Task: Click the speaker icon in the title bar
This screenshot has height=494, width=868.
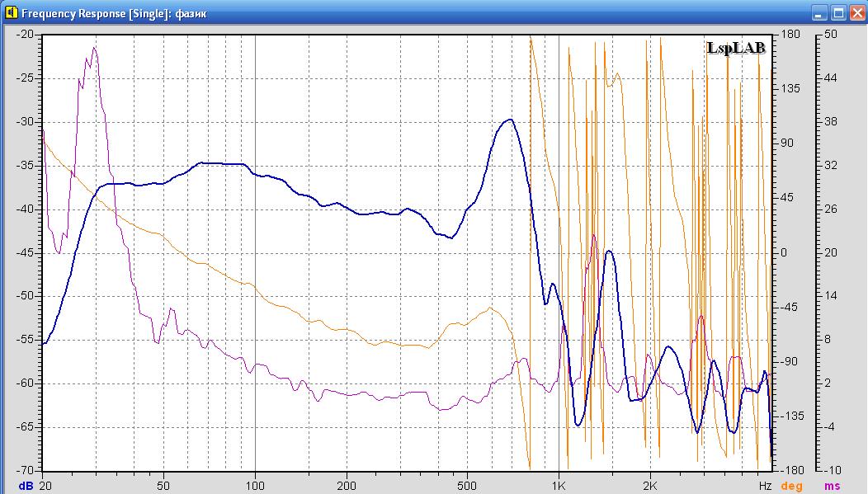Action: pyautogui.click(x=11, y=12)
